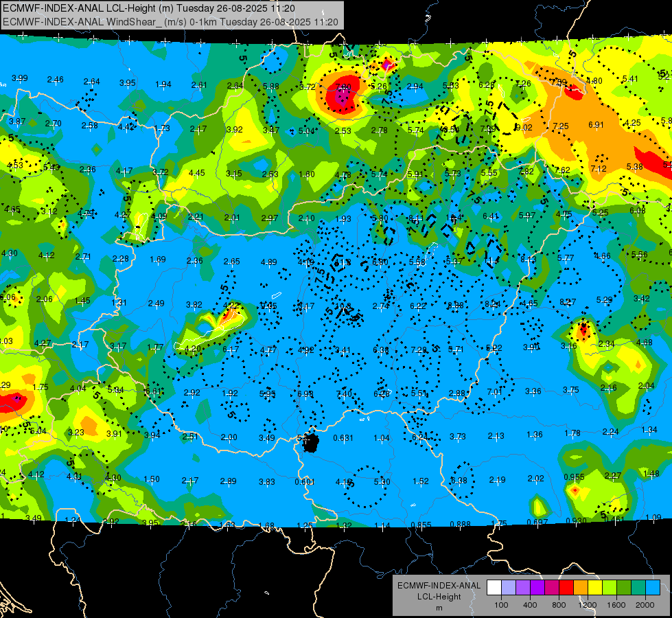Click the wind shear value '0.955'
The image size is (672, 618).
[x=574, y=477]
